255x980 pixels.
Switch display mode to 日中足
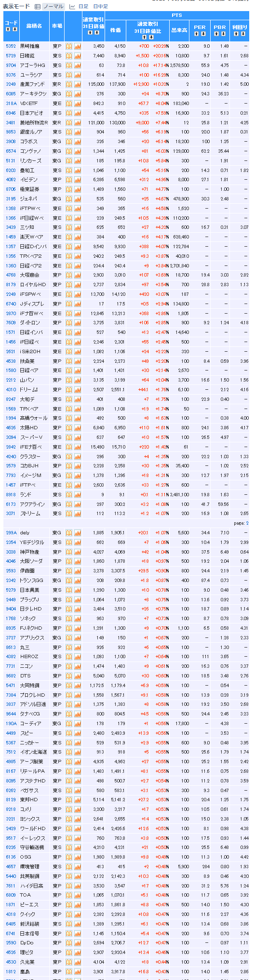tap(100, 7)
